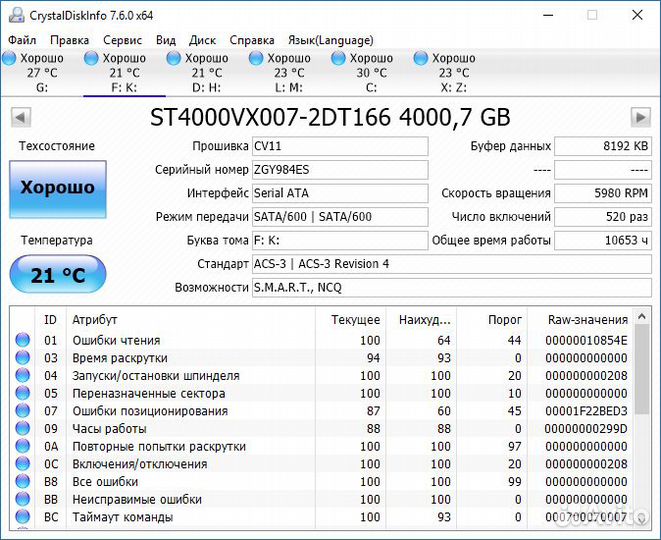
Task: Click the Порог column header
Action: tap(492, 320)
